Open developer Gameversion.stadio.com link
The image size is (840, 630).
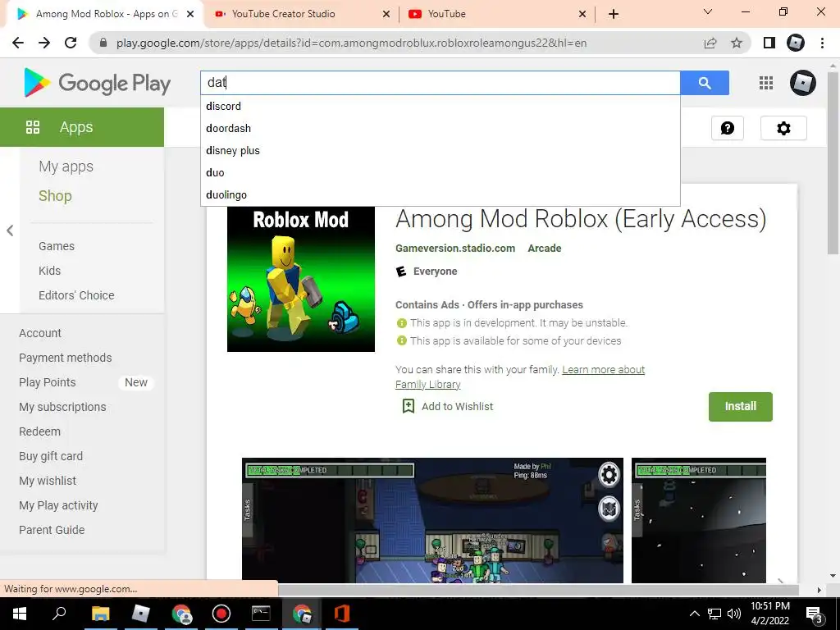(455, 248)
